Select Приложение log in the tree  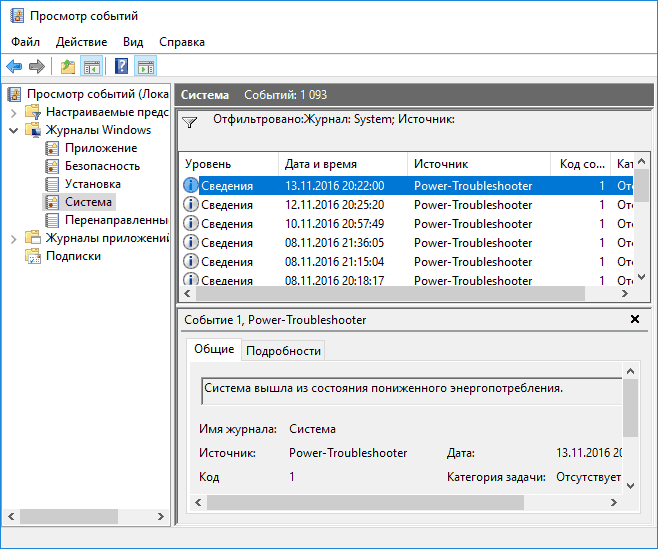click(101, 148)
